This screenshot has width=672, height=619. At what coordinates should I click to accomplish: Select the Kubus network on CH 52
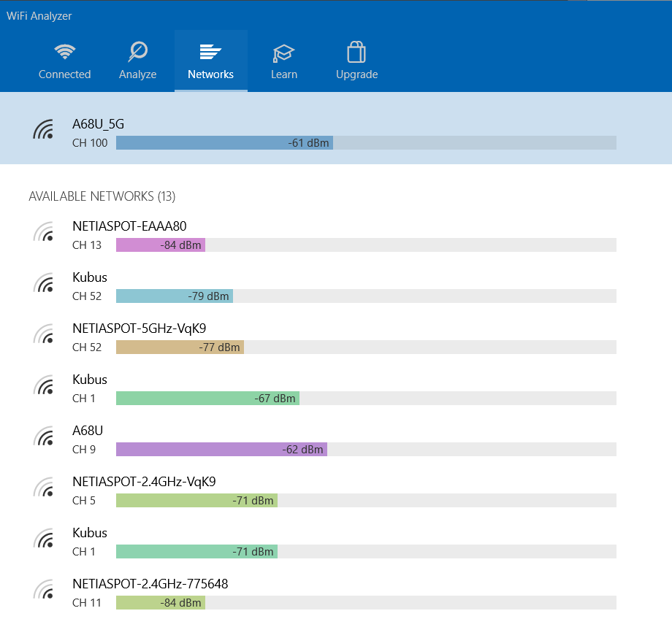click(90, 277)
